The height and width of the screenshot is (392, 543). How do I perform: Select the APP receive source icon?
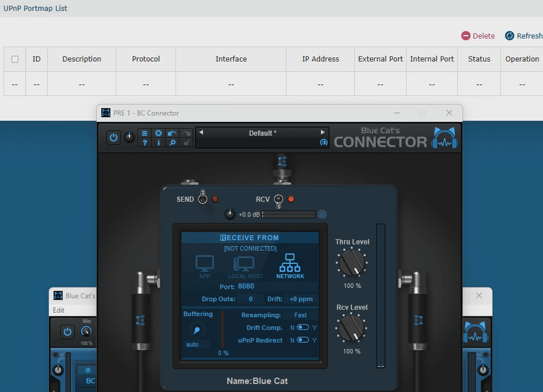coord(204,264)
